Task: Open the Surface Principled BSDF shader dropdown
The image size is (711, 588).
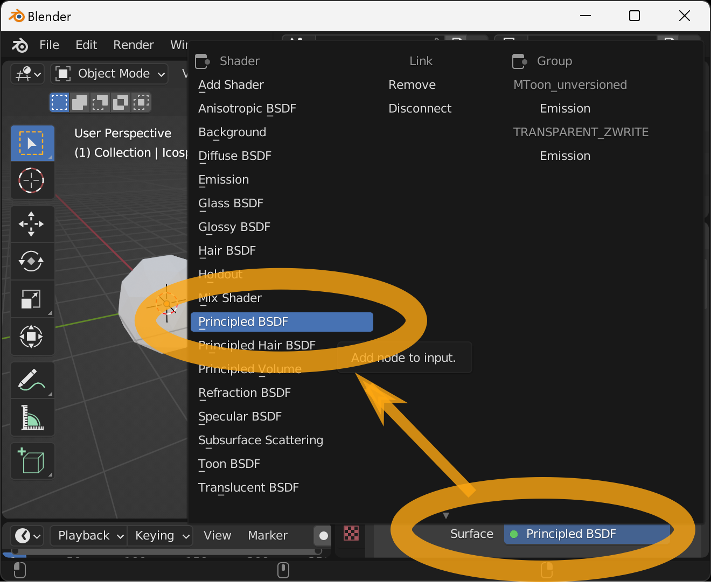Action: pyautogui.click(x=587, y=534)
